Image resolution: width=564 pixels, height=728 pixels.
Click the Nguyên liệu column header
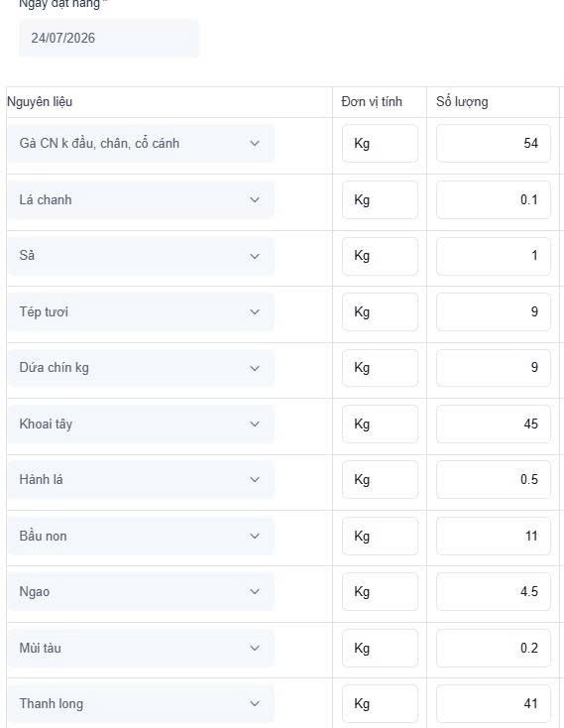tap(40, 102)
